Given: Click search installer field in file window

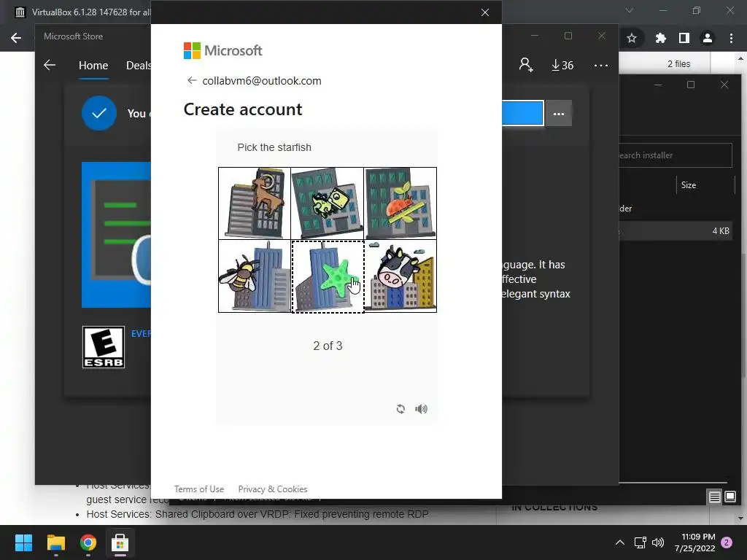Looking at the screenshot, I should [x=675, y=155].
